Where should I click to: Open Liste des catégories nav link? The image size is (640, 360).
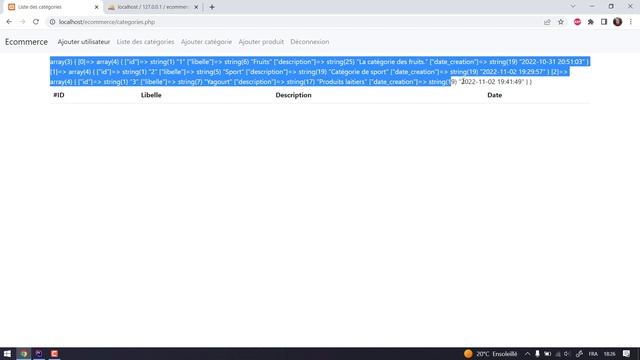(x=145, y=42)
